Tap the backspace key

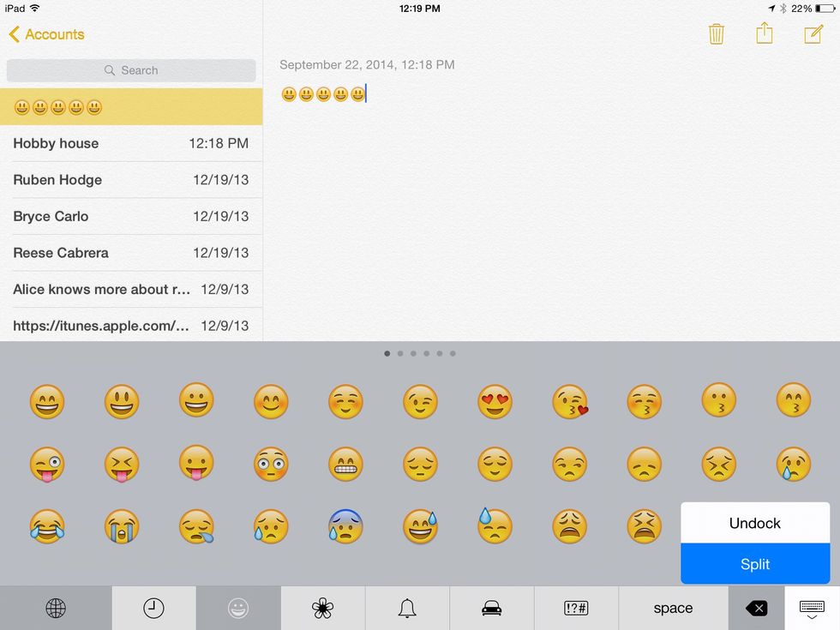(756, 608)
